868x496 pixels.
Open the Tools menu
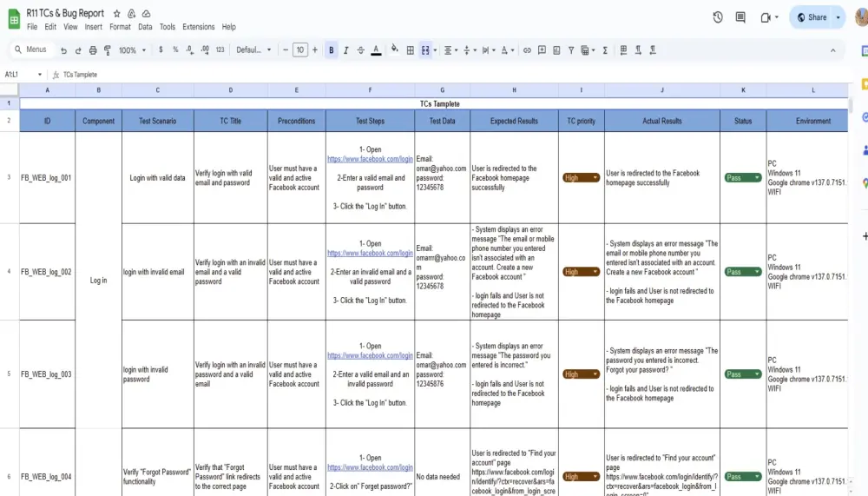point(168,27)
